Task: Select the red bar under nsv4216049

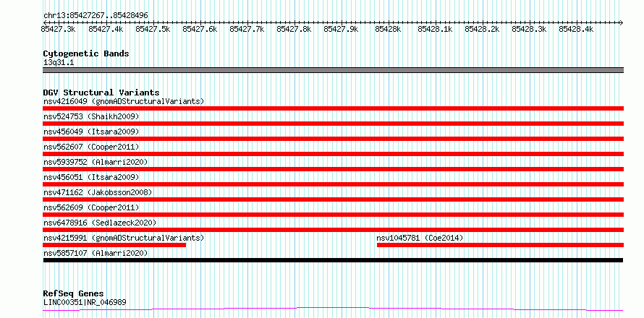Action: point(333,108)
